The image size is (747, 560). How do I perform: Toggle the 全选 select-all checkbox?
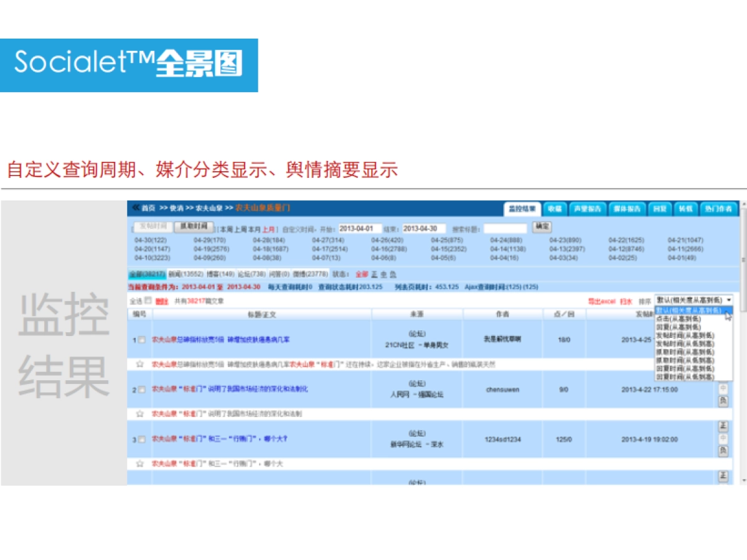148,301
